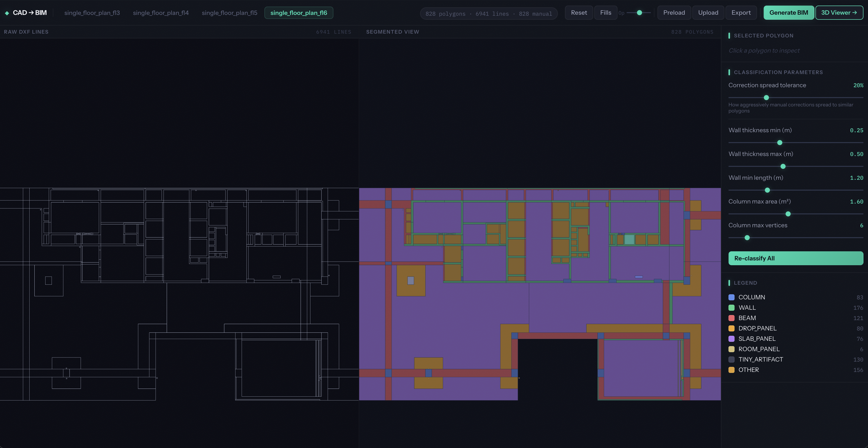This screenshot has height=448, width=868.
Task: Click the Upload button
Action: coord(708,12)
